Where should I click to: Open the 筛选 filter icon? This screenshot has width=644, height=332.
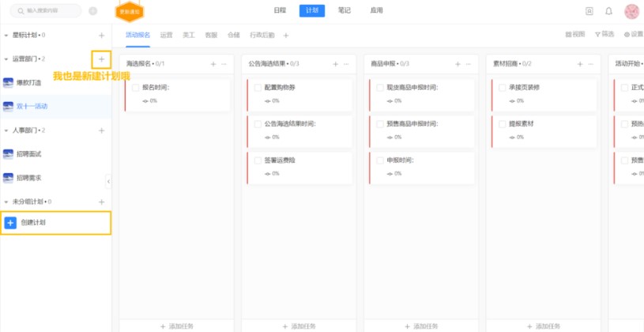click(x=601, y=35)
